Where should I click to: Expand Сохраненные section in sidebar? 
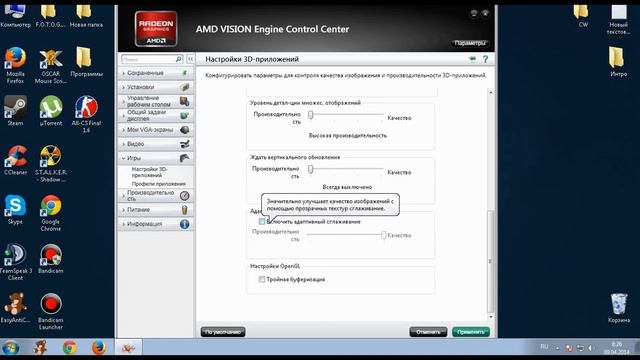pyautogui.click(x=156, y=73)
